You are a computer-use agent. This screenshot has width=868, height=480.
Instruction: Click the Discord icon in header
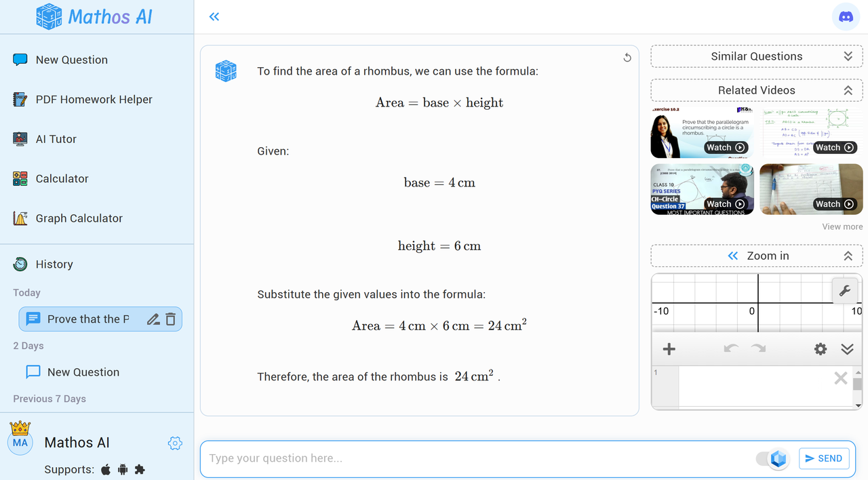pos(846,17)
